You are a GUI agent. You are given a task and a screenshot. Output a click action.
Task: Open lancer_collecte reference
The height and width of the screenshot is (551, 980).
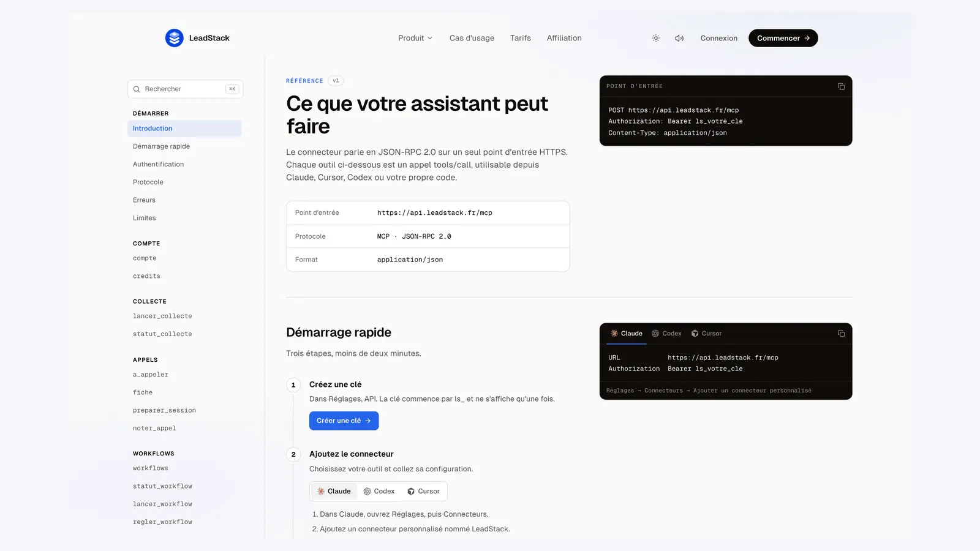pyautogui.click(x=162, y=317)
